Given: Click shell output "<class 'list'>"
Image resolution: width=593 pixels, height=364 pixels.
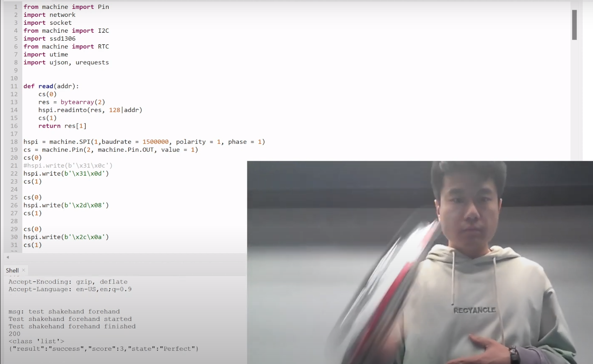Looking at the screenshot, I should coord(36,342).
